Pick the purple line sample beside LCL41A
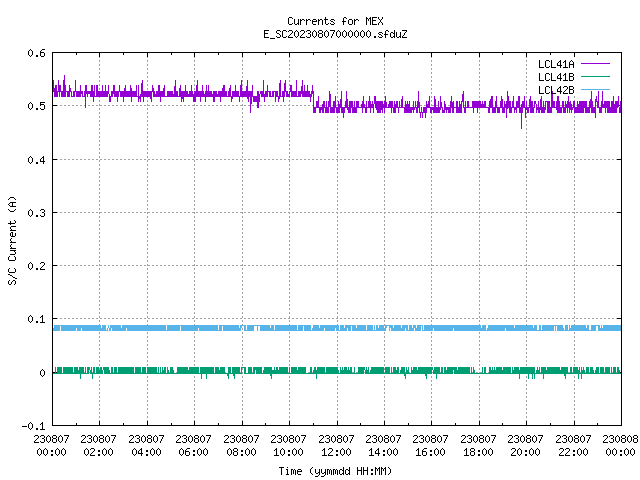 595,64
